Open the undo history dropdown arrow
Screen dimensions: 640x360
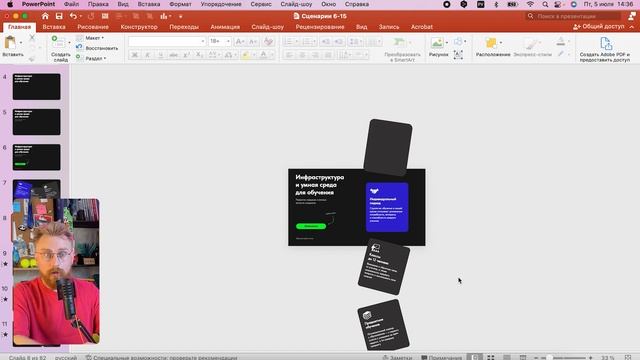pos(80,16)
